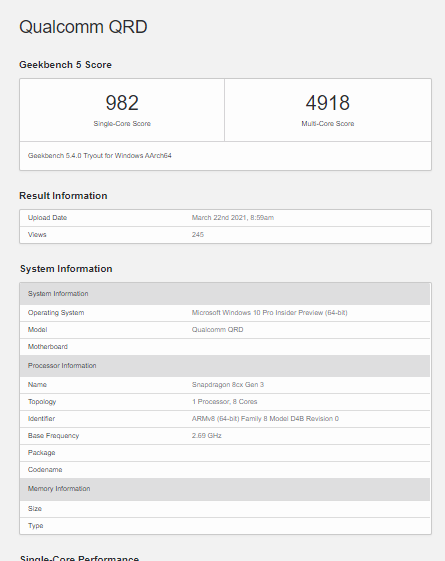445x561 pixels.
Task: Click Geekbench 5.4.0 Tryout for Windows AArch64 text
Action: [x=100, y=156]
